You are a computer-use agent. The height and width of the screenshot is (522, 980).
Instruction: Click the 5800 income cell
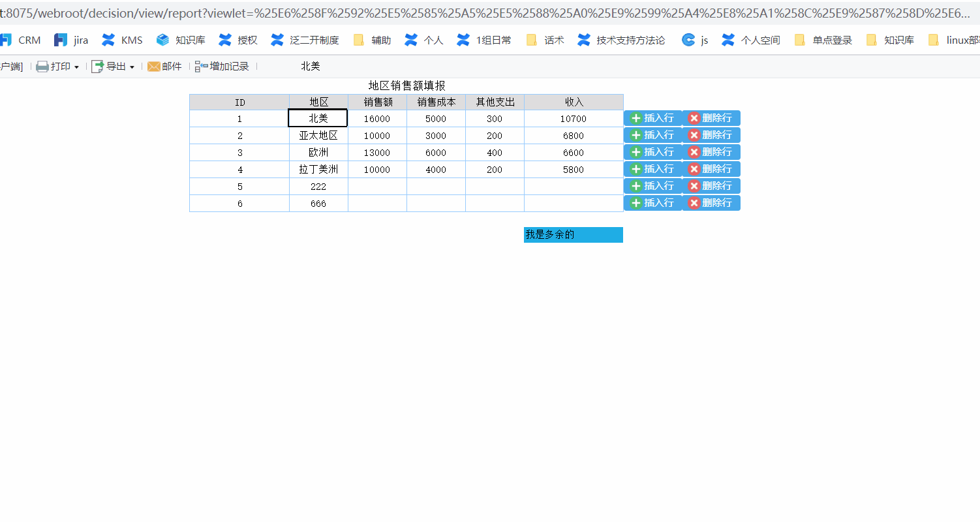tap(574, 170)
